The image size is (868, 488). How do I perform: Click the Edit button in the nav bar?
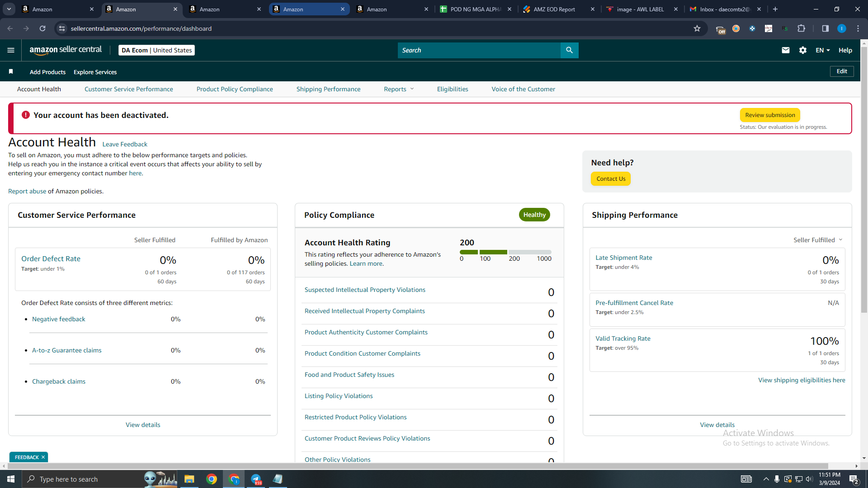[x=842, y=71]
